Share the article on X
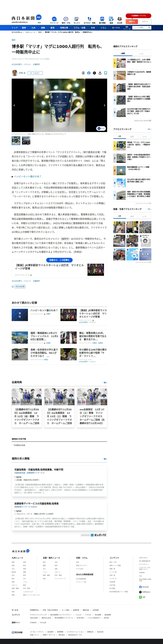163x644 pixels. point(94,73)
